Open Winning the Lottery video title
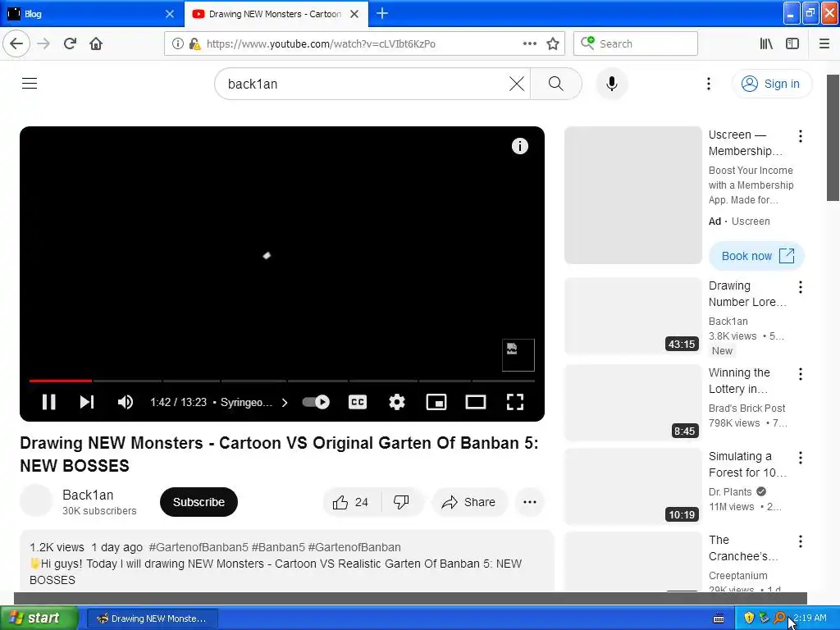This screenshot has width=840, height=630. coord(739,381)
